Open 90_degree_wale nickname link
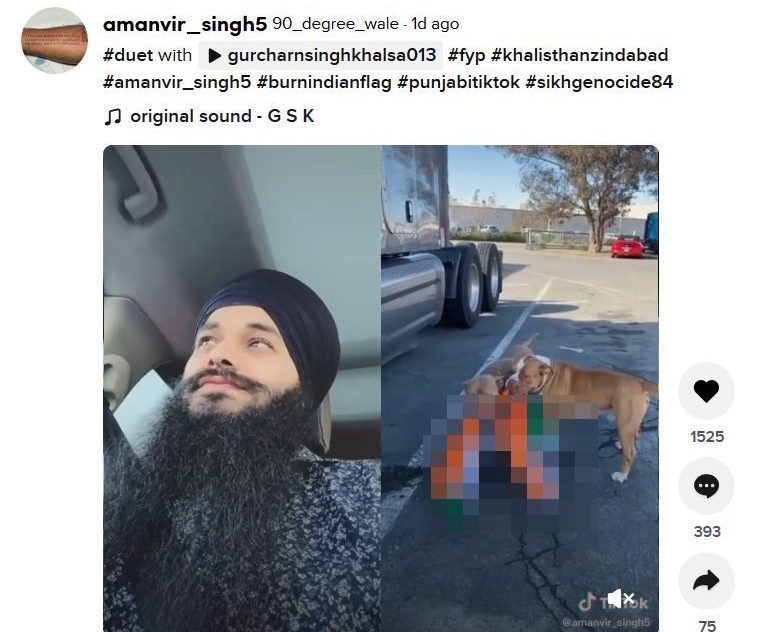 [335, 24]
